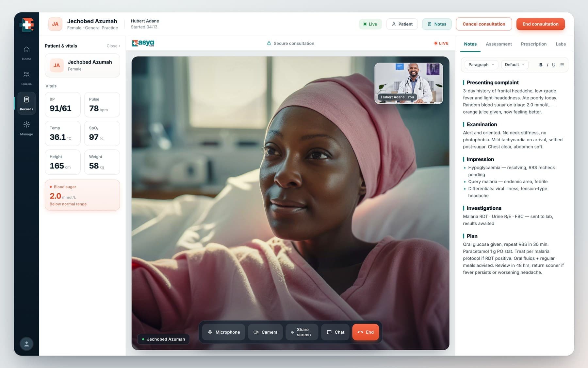Select the BP vitals card
The width and height of the screenshot is (588, 368).
[63, 105]
